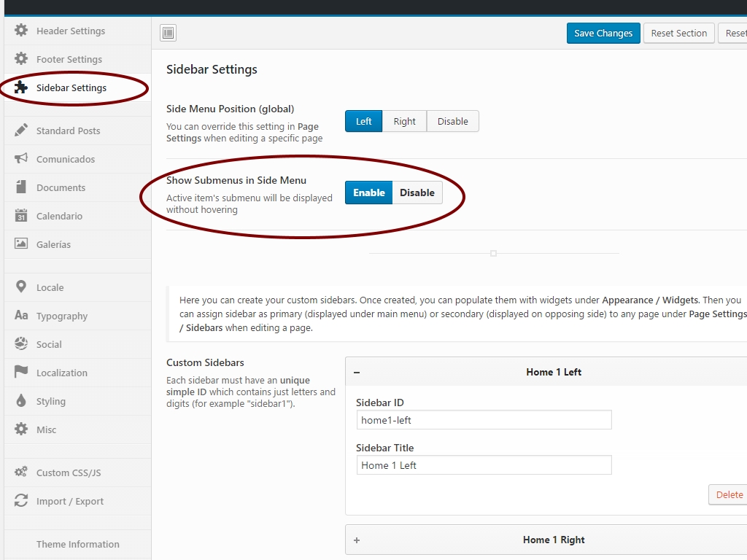Expand the Home 1 Right sidebar panel

click(x=357, y=540)
